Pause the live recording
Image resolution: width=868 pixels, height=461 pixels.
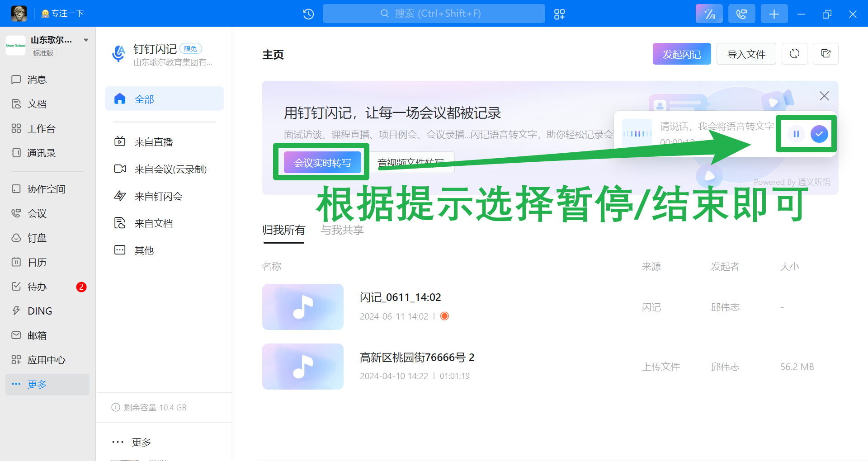(796, 134)
